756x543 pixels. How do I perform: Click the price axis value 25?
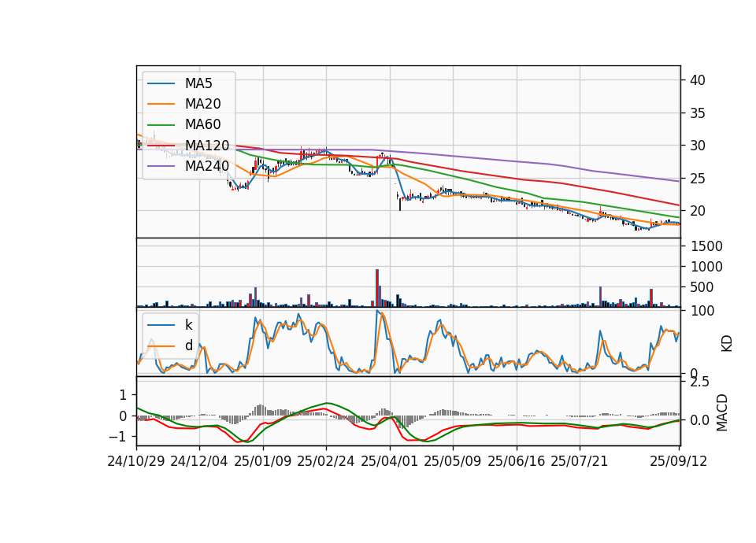pyautogui.click(x=697, y=179)
